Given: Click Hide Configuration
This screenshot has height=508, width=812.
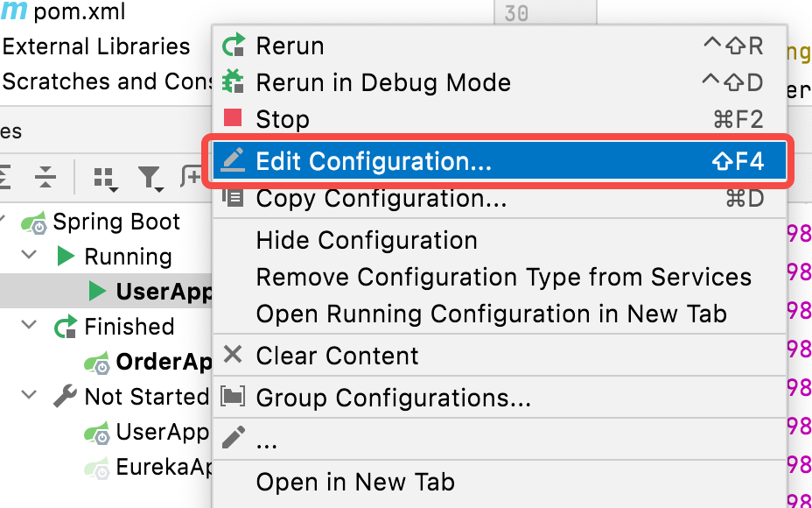Looking at the screenshot, I should pos(367,240).
